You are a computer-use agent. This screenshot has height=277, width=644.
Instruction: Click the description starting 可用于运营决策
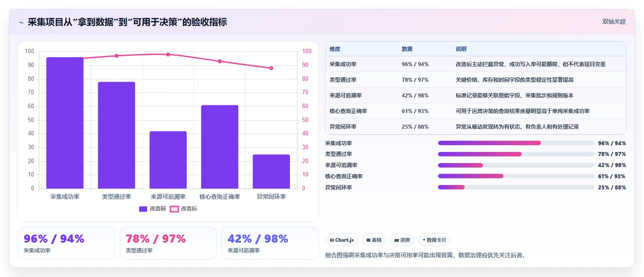(x=523, y=111)
